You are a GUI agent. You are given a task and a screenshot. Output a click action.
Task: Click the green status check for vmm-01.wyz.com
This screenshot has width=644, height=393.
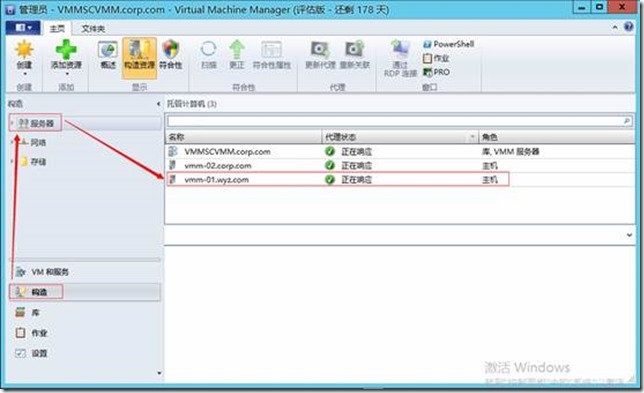click(330, 179)
